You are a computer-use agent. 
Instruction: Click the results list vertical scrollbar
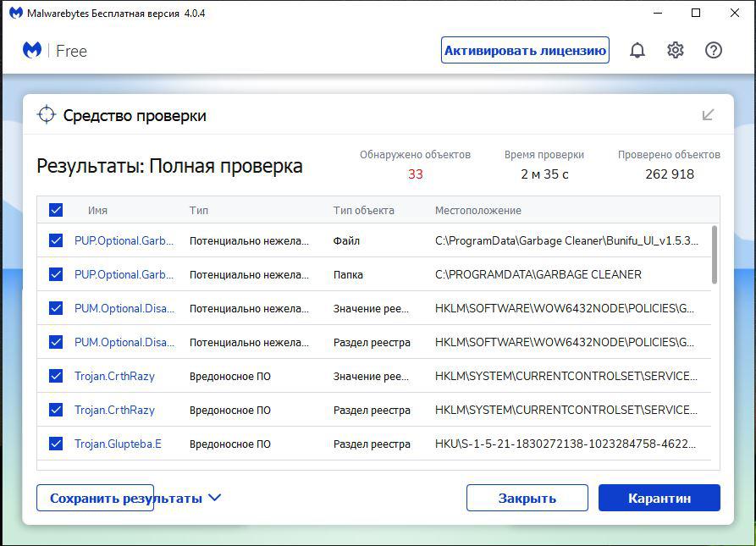[x=715, y=254]
